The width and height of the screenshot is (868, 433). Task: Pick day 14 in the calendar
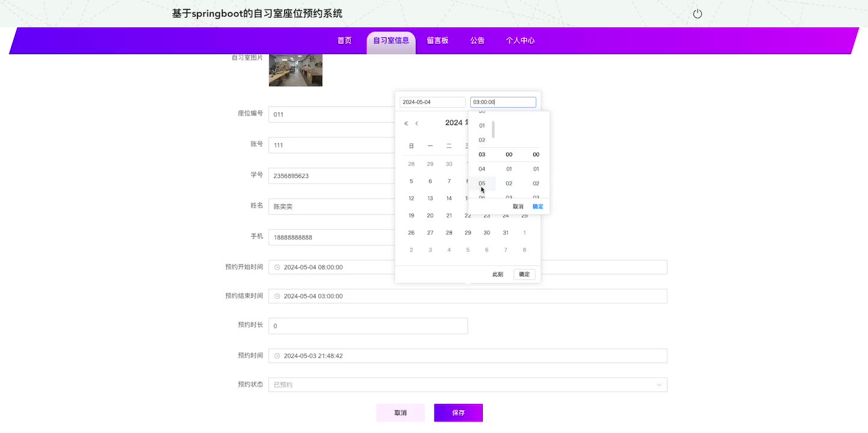pyautogui.click(x=449, y=198)
